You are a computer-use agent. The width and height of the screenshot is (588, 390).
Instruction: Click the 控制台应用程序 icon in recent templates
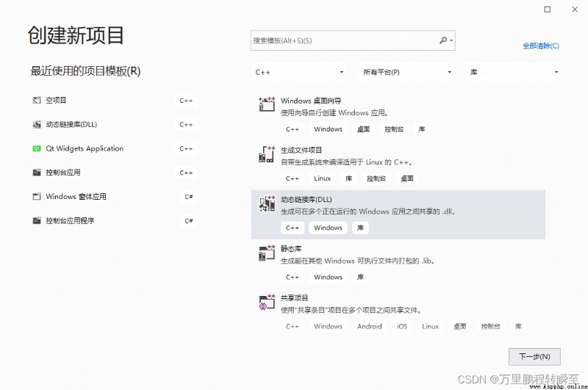coord(37,220)
